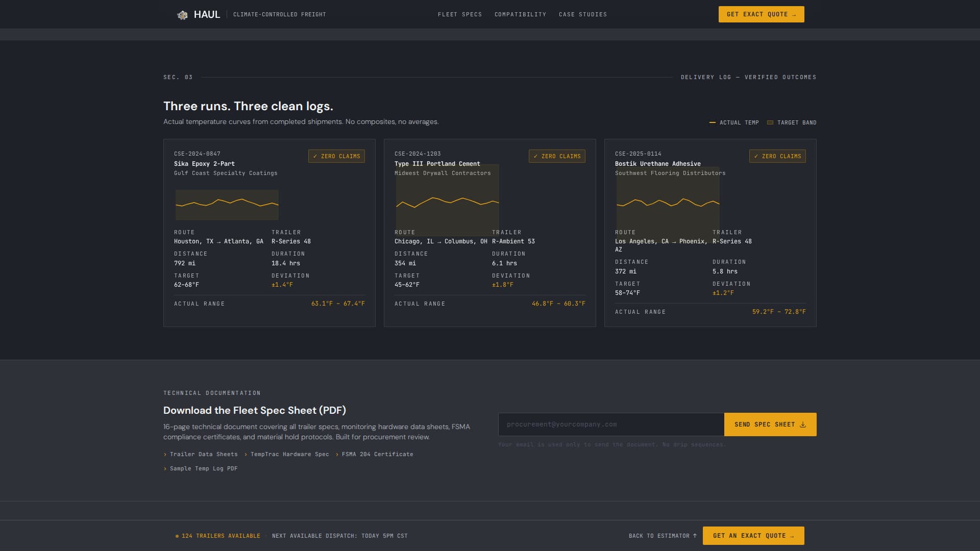Click case ID CSE-2025-0114
Screen dimensions: 980x551
(x=638, y=154)
